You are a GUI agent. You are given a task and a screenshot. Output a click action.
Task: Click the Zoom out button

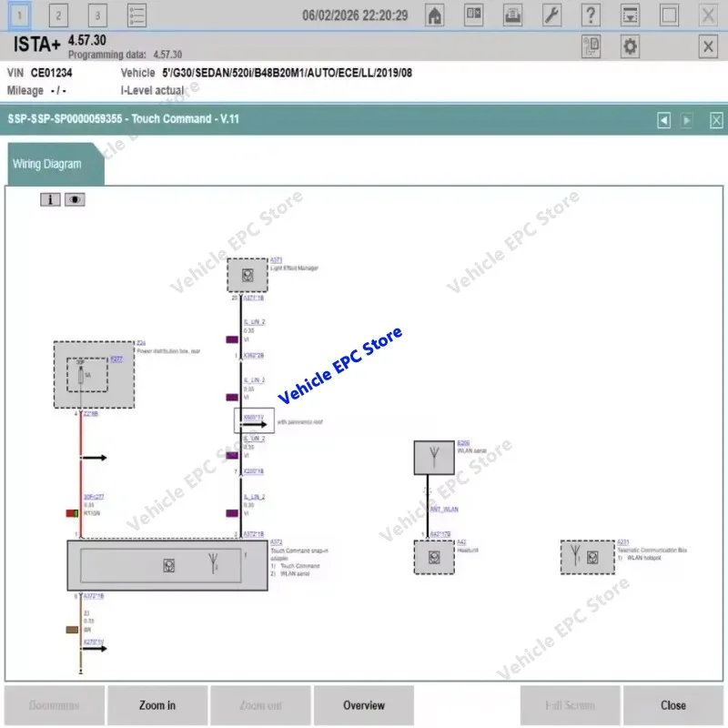[x=260, y=705]
